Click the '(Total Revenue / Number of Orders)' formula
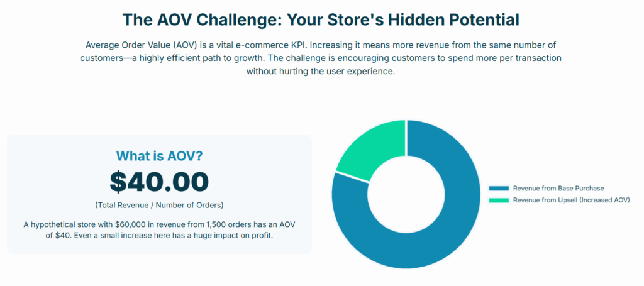The image size is (644, 286). 159,205
